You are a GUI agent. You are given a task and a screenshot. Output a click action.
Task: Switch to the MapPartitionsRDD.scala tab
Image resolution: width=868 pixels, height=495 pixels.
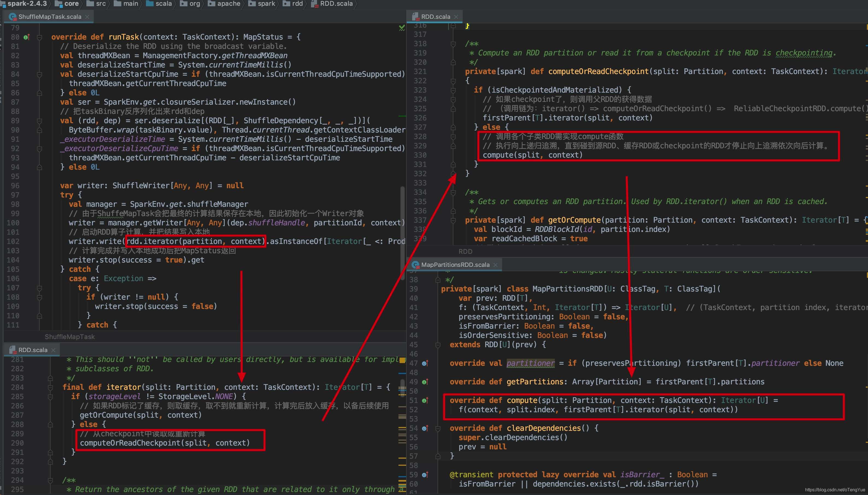point(455,264)
